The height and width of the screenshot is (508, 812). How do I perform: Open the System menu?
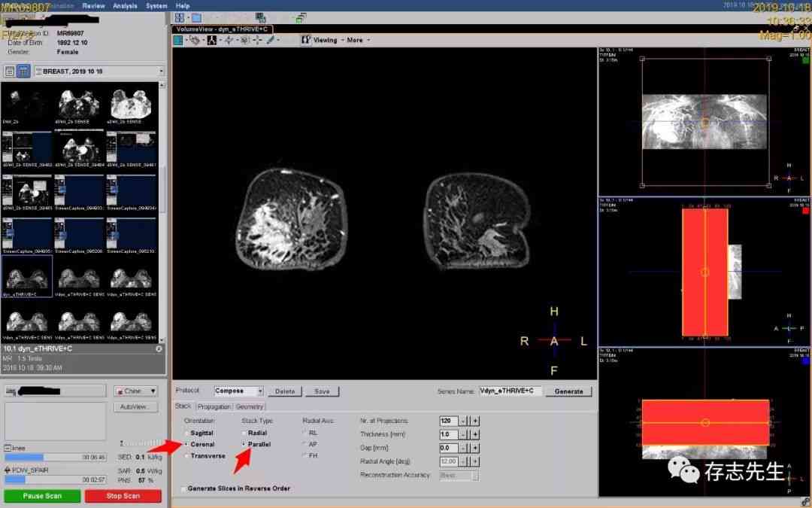click(156, 6)
